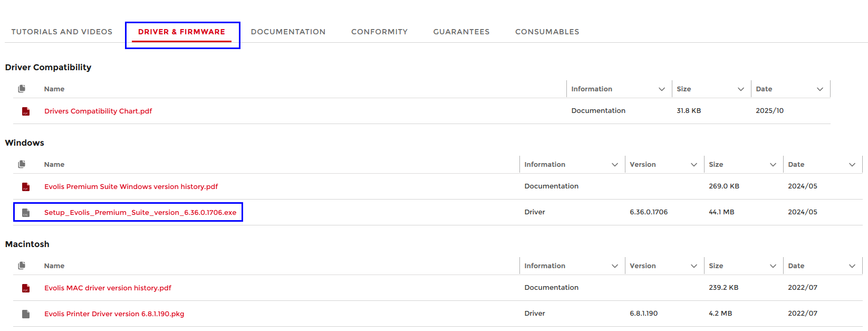Click the 2025/10 date cell
Viewport: 868px width, 331px height.
[x=769, y=111]
